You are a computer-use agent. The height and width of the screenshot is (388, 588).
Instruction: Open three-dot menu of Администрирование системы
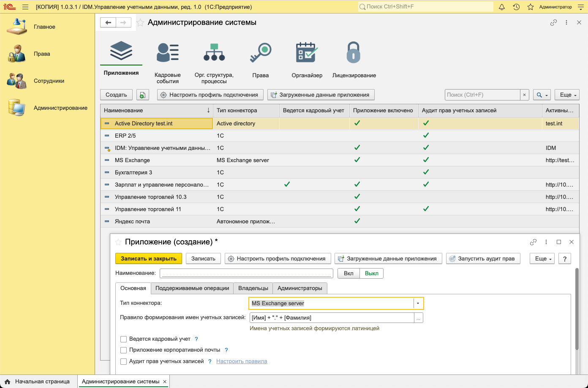coord(566,23)
